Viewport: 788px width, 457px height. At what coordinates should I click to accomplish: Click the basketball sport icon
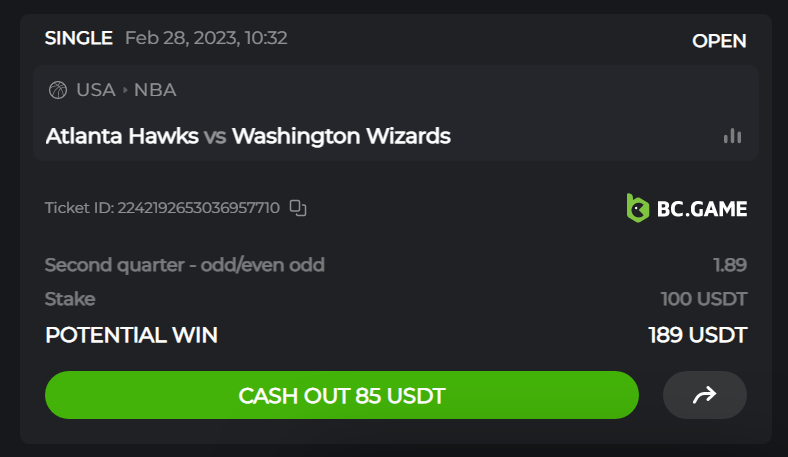[x=58, y=90]
